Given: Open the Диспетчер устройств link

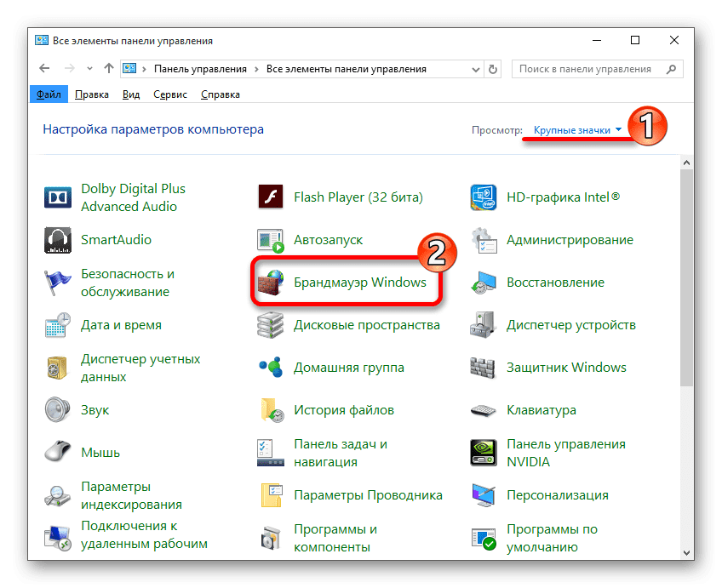Looking at the screenshot, I should (x=571, y=325).
